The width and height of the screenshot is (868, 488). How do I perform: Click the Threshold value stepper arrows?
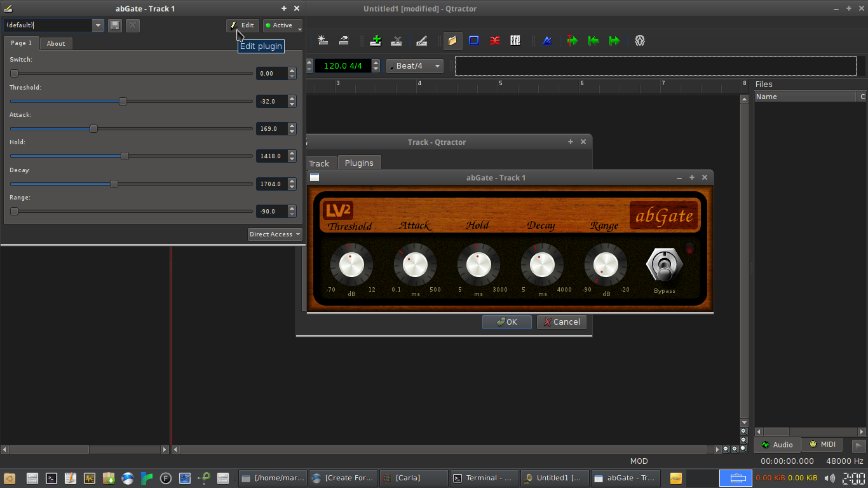click(292, 101)
